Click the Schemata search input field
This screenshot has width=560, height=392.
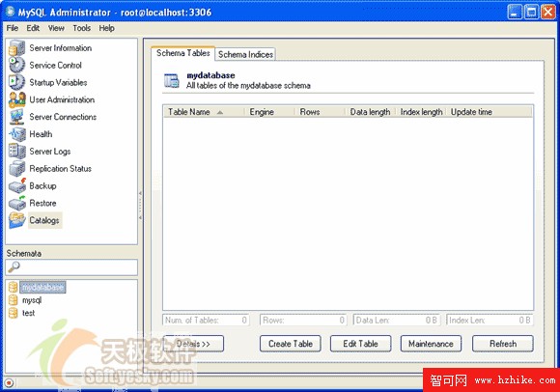71,267
